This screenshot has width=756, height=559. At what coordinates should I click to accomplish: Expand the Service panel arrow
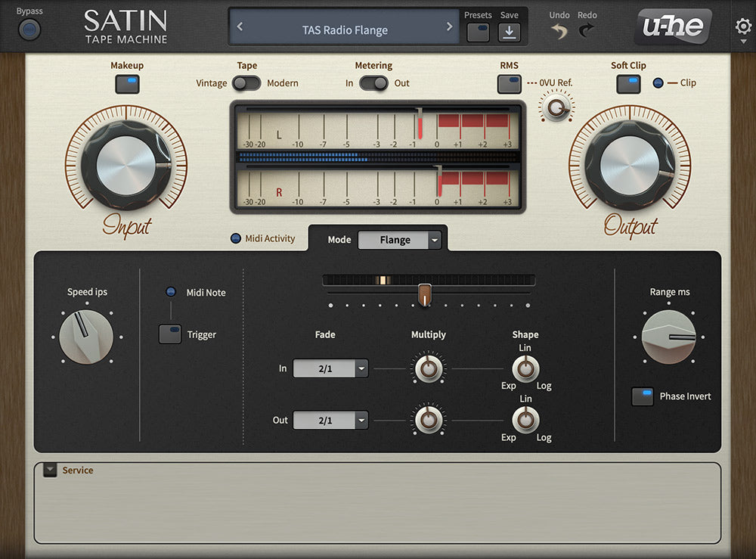click(x=50, y=470)
